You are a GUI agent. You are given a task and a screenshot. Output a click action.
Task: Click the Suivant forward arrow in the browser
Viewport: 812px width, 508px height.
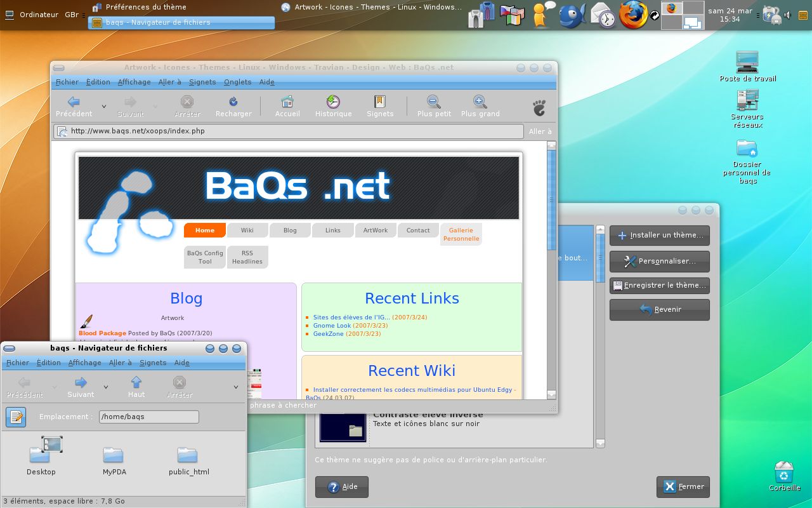130,102
